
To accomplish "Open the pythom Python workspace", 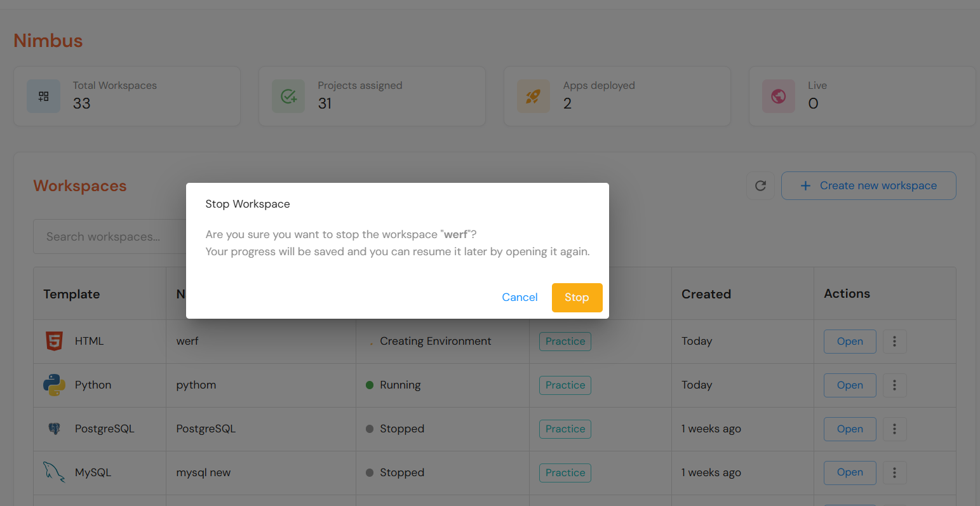I will [849, 385].
